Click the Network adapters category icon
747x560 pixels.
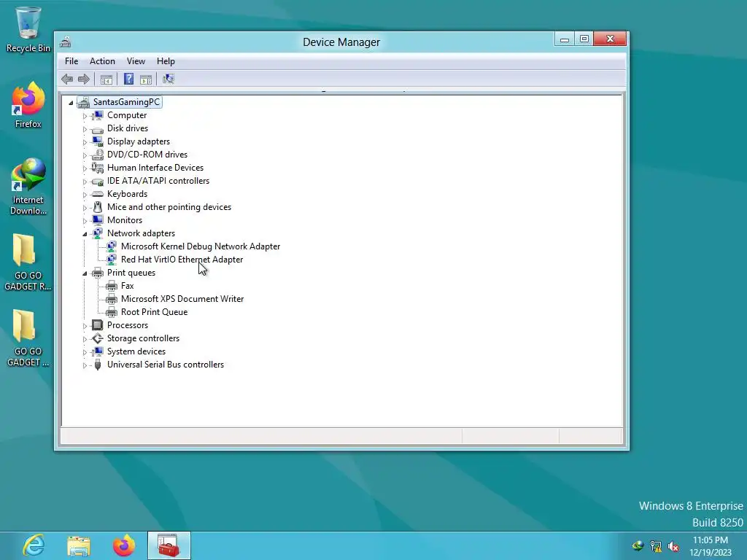98,233
